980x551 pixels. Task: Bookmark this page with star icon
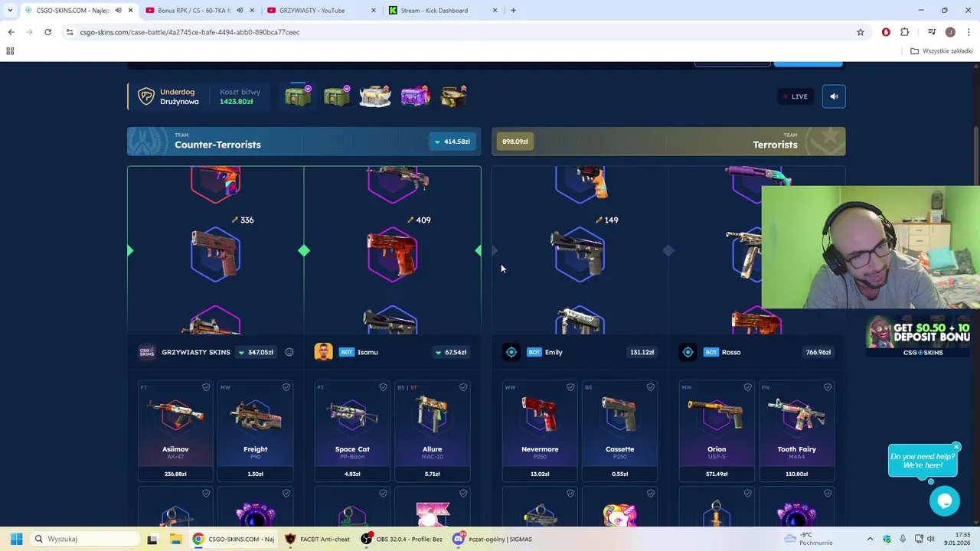(x=861, y=32)
